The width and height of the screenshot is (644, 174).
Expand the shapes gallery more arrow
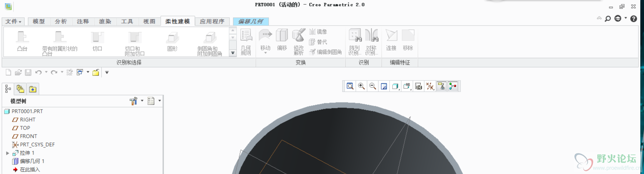(x=233, y=53)
